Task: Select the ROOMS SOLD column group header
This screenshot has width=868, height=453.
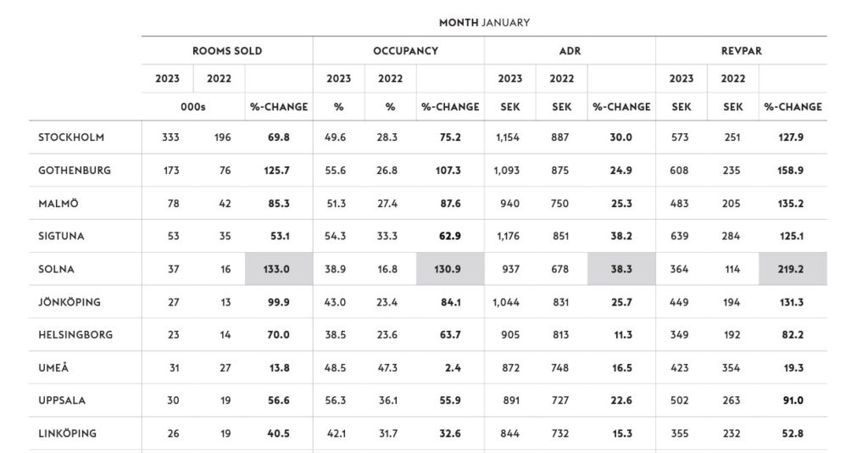Action: coord(226,51)
